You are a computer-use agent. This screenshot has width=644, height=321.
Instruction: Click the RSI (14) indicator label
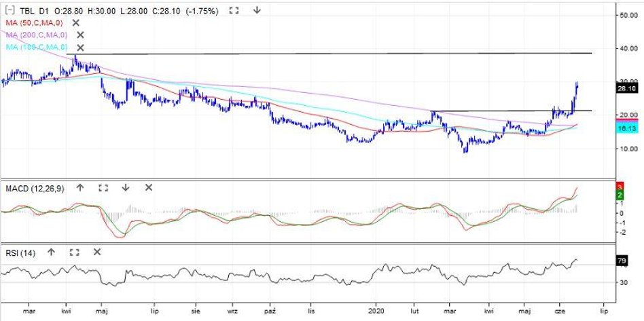[18, 252]
